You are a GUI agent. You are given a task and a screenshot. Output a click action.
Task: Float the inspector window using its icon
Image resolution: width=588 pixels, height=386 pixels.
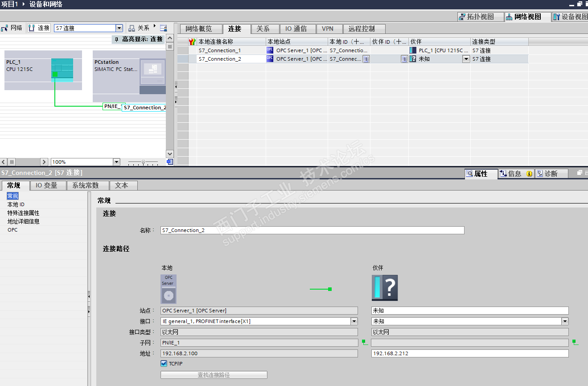tap(580, 173)
